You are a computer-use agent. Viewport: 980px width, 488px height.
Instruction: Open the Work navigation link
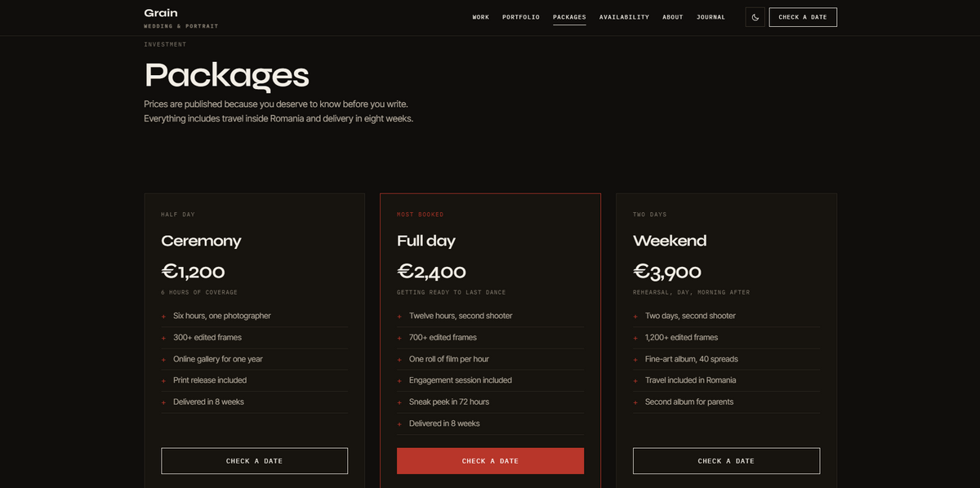tap(481, 17)
